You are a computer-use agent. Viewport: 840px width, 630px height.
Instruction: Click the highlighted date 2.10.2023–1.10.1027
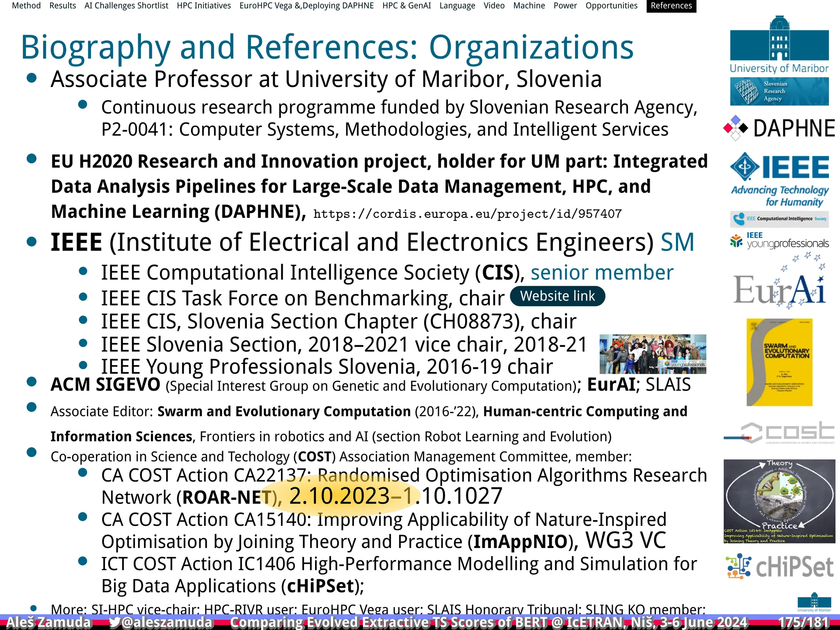[395, 495]
